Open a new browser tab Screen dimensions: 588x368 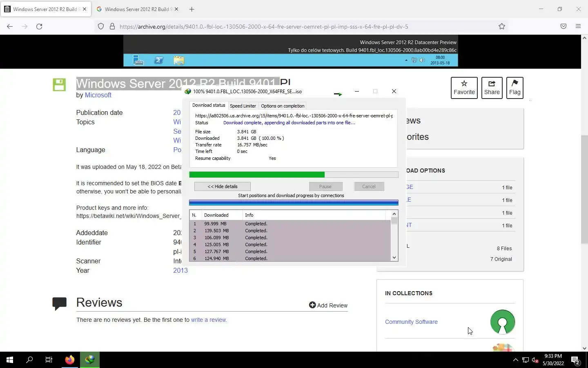pos(192,9)
